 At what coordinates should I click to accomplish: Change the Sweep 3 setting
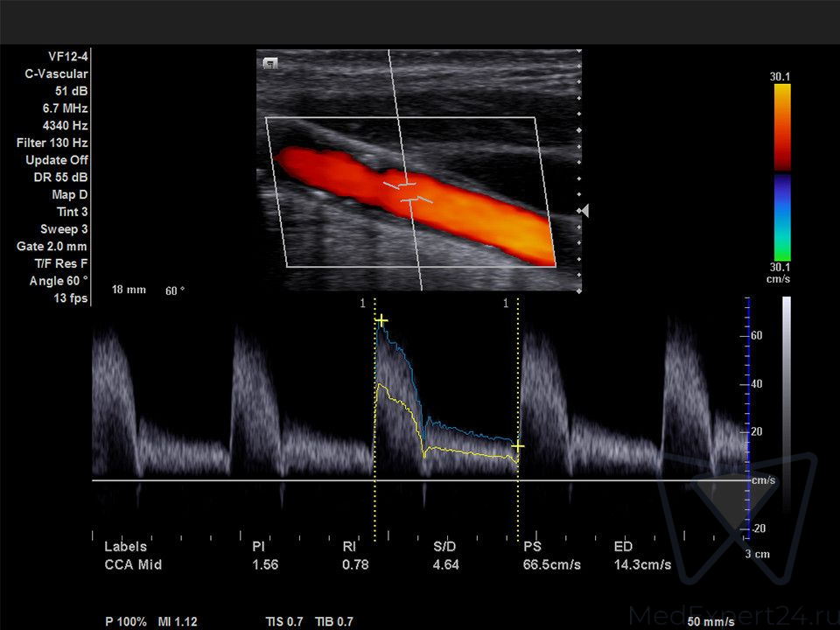pos(65,229)
